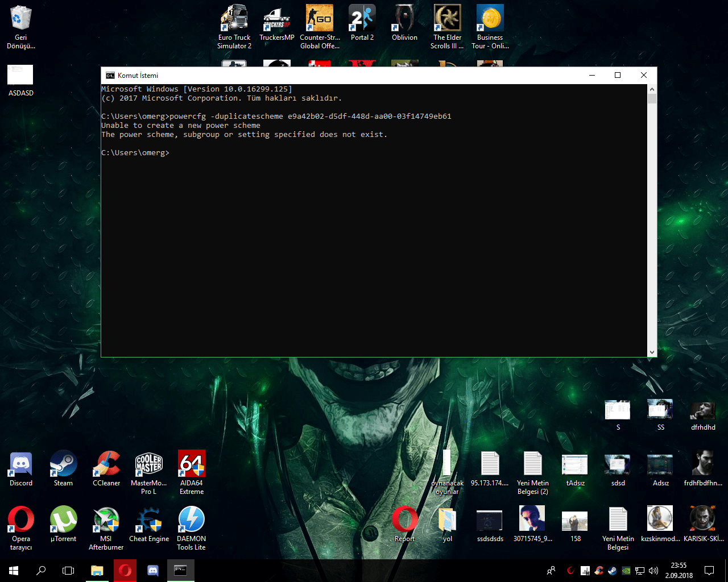Switch to Opera in the taskbar
The image size is (728, 582).
pos(125,571)
